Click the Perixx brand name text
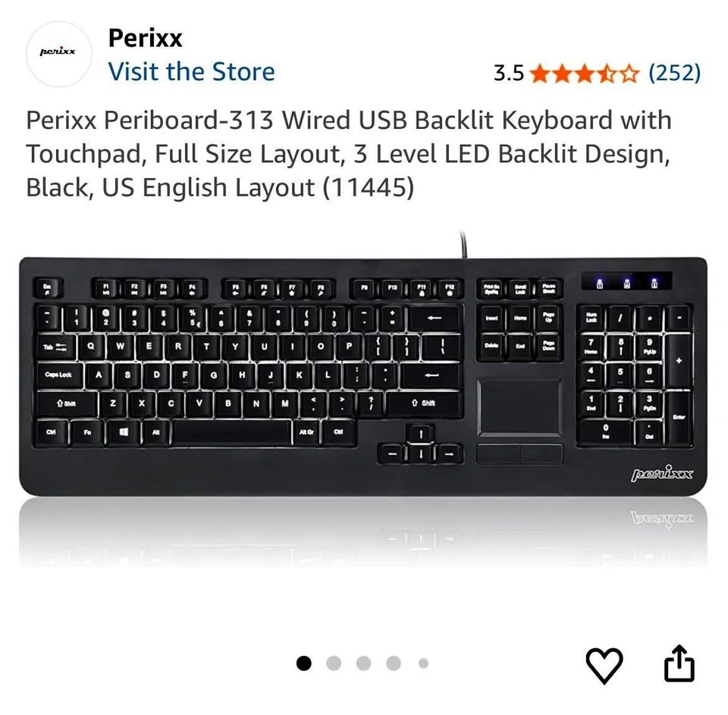This screenshot has height=715, width=728. 145,38
